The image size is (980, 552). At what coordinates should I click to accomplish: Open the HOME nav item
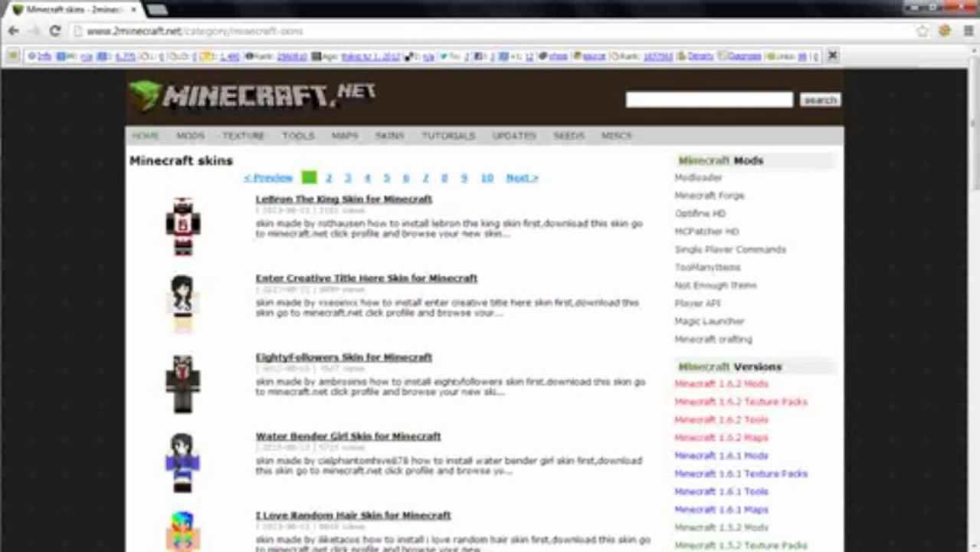[146, 136]
